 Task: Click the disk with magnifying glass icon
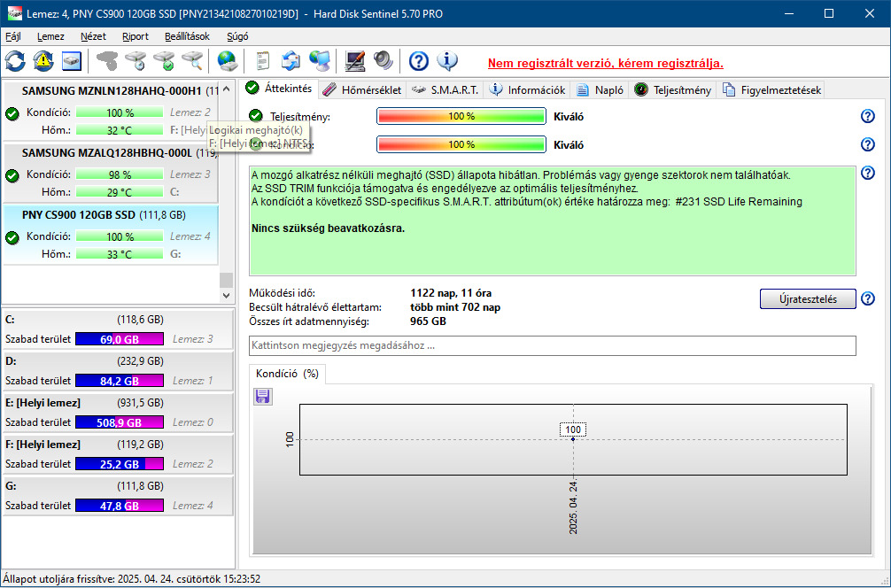click(192, 61)
